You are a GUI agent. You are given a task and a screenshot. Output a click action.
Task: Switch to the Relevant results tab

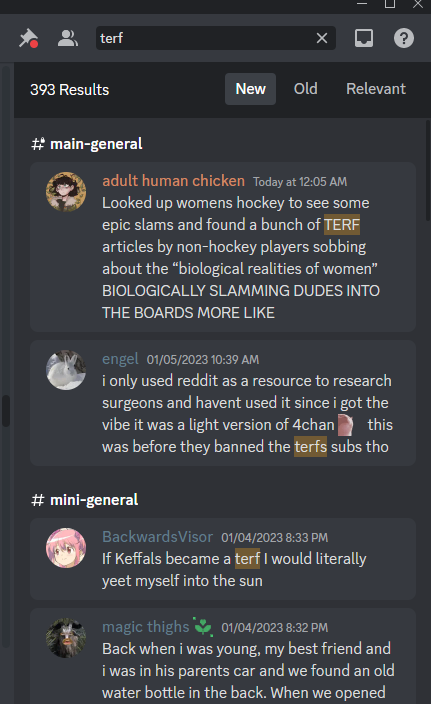click(x=376, y=89)
